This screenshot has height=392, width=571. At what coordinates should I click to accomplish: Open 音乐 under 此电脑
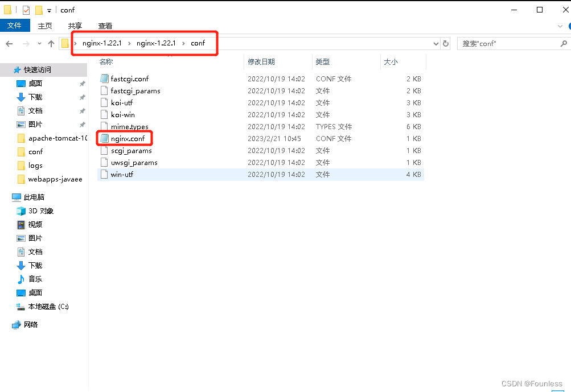coord(35,279)
